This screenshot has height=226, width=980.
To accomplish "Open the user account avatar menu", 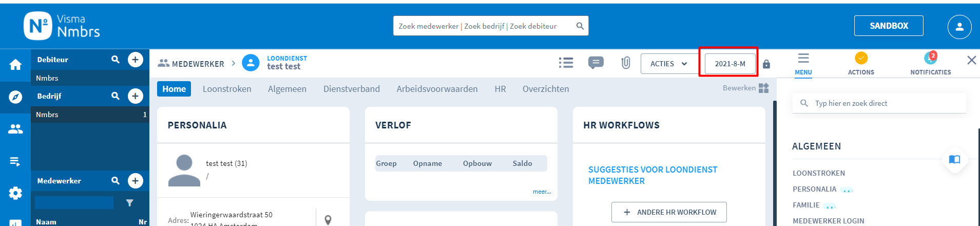I will (959, 27).
